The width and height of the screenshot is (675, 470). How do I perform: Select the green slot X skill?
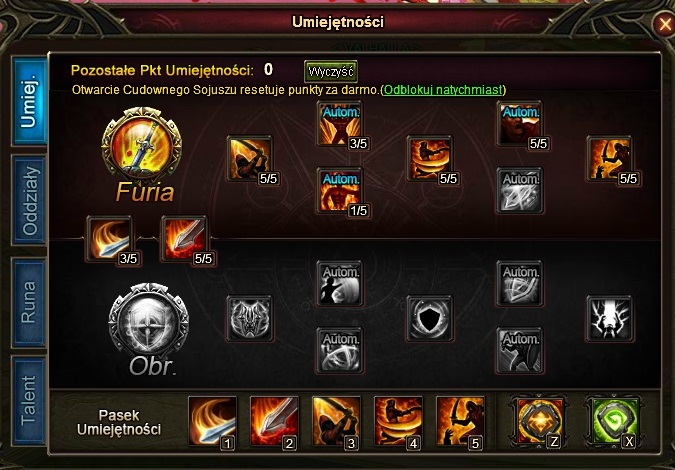pos(613,421)
